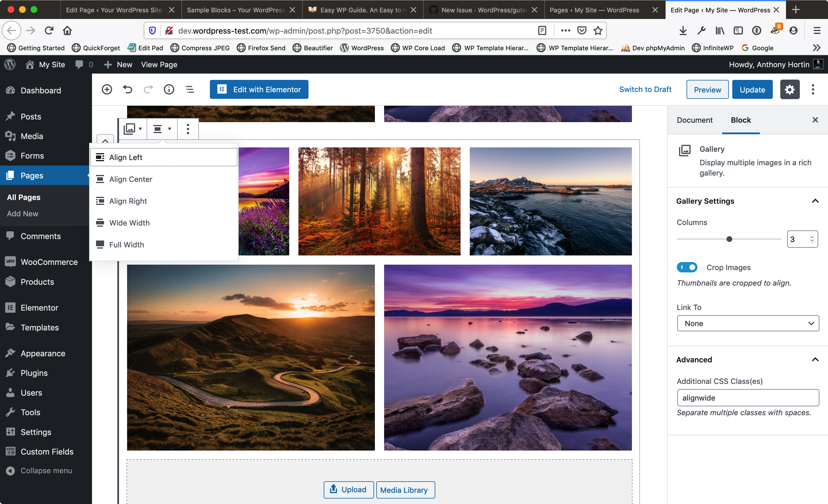The height and width of the screenshot is (504, 828).
Task: Open the change alignment dropdown
Action: click(x=162, y=129)
